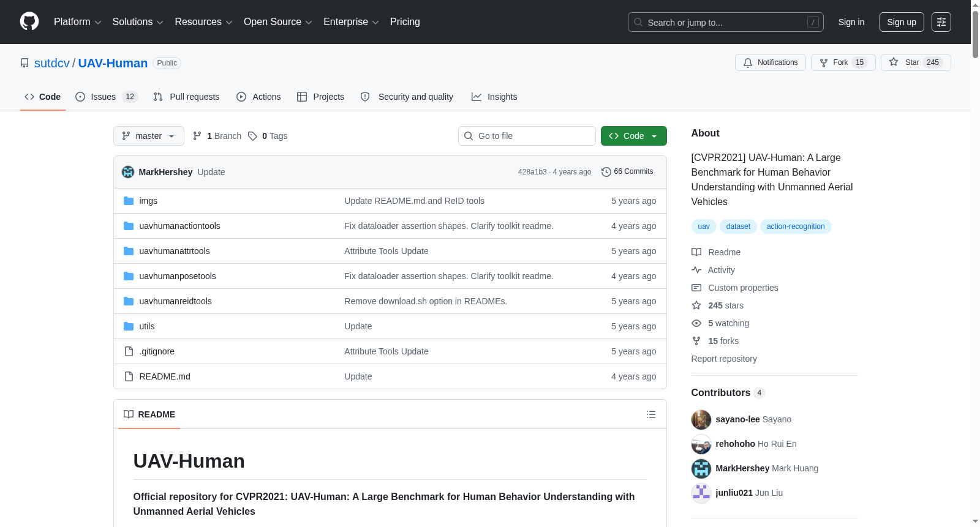This screenshot has width=980, height=527.
Task: Fork the repository
Action: tap(843, 62)
